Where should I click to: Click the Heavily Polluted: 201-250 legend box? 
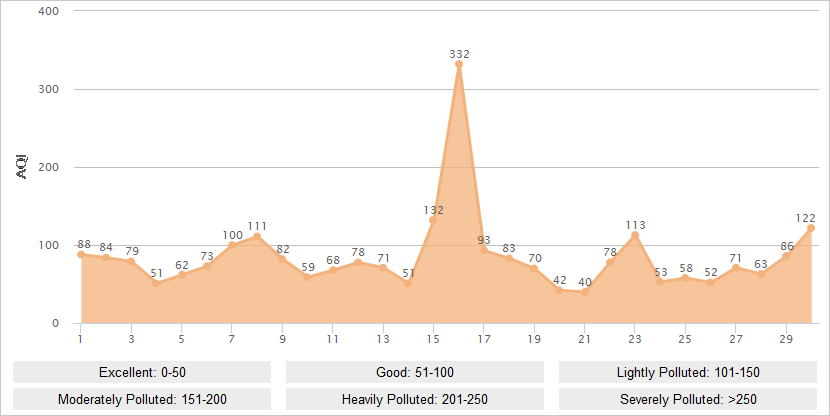coord(414,399)
